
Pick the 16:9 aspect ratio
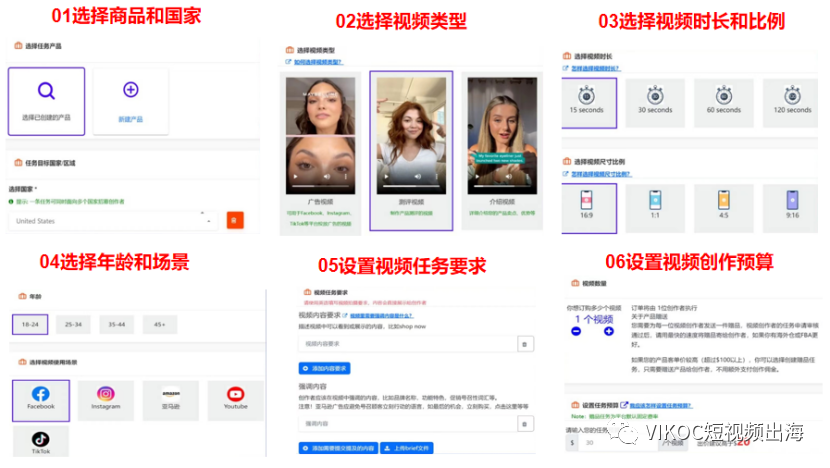click(x=589, y=209)
